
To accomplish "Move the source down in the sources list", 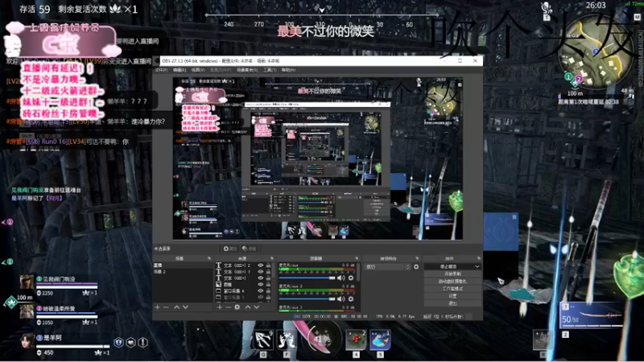I will coord(257,307).
